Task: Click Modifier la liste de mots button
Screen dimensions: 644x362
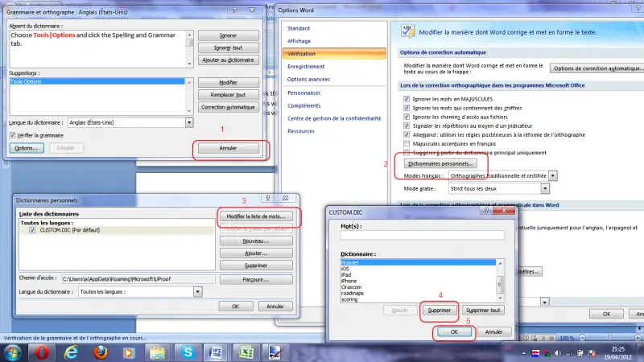Action: tap(256, 216)
